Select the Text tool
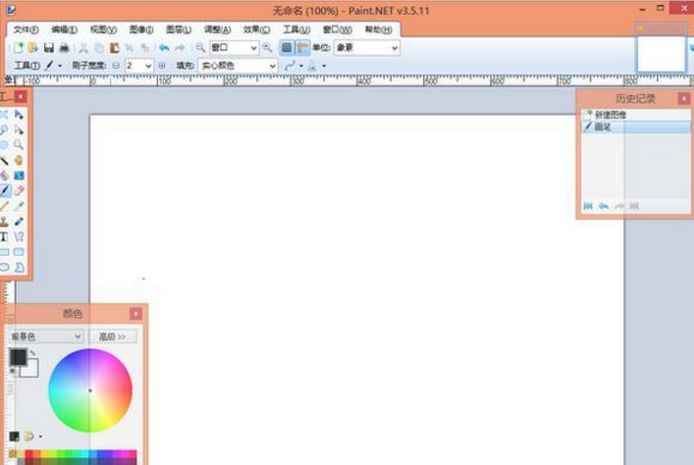 [4, 237]
